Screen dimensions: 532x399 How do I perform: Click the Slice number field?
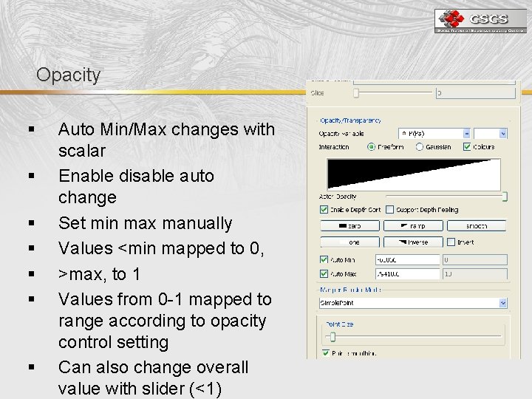pos(476,92)
